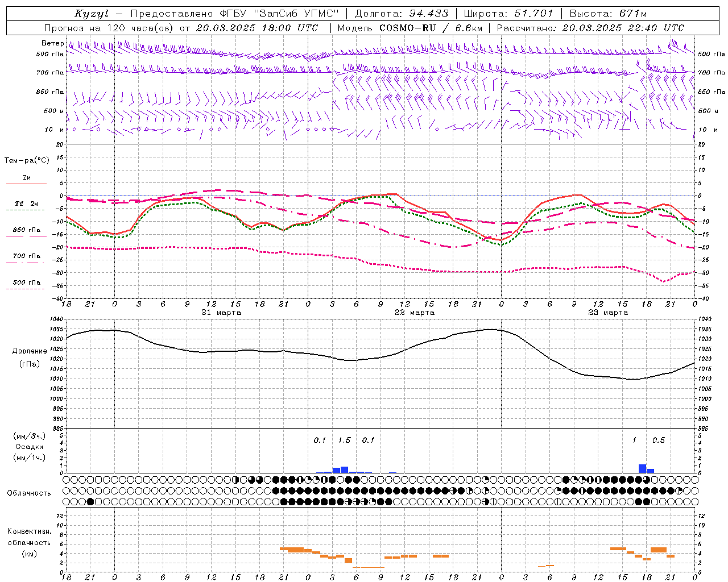This screenshot has height=582, width=728.
Task: Click the "Td 2м" dew point legend entry
Action: [26, 203]
